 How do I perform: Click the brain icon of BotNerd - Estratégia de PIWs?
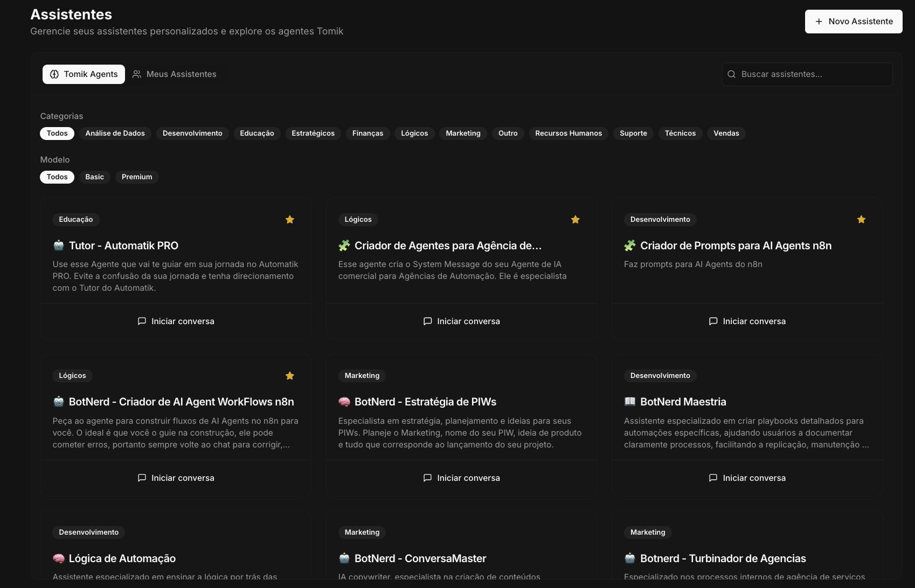[x=344, y=402]
